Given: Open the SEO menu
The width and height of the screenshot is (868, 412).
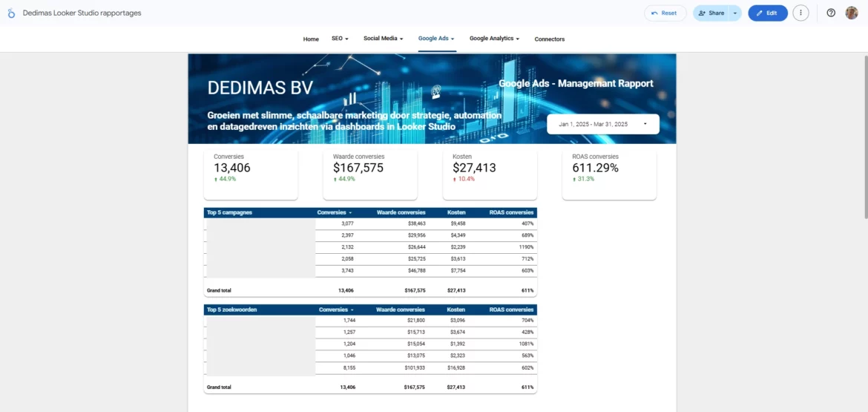Looking at the screenshot, I should (340, 39).
